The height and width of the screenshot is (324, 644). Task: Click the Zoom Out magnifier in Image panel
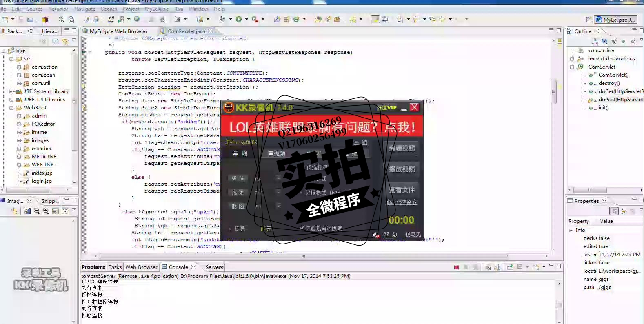click(37, 211)
